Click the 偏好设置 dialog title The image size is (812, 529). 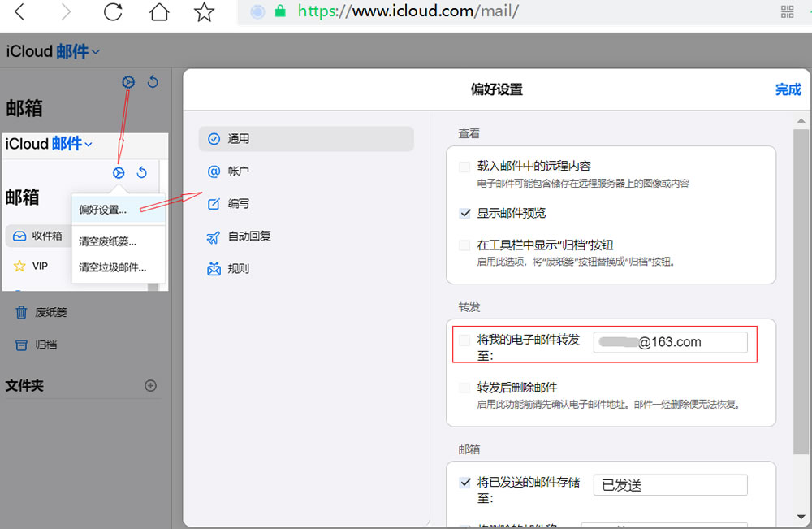[x=497, y=89]
